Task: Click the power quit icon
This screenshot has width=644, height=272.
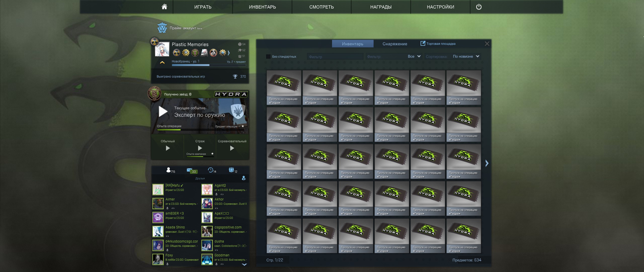Action: point(479,7)
